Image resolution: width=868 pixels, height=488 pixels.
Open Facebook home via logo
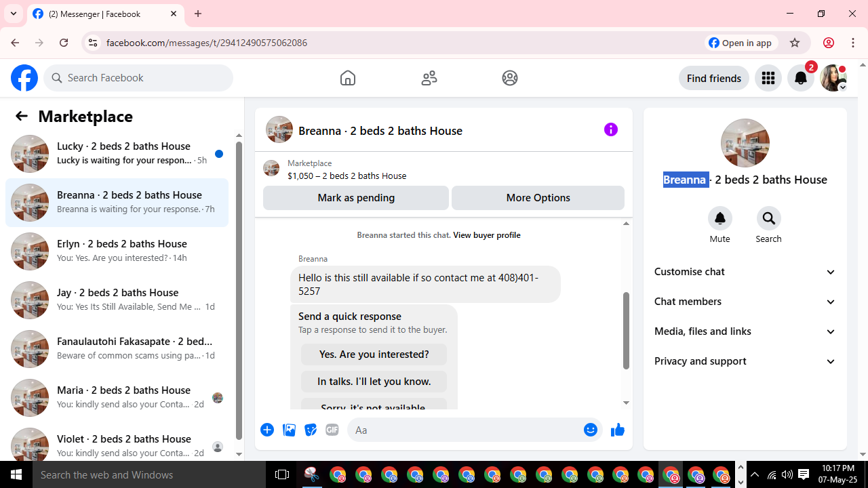pos(24,78)
